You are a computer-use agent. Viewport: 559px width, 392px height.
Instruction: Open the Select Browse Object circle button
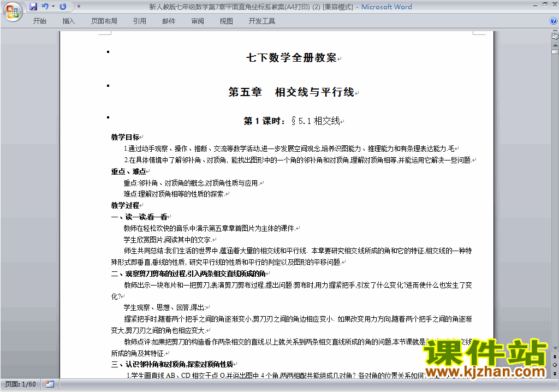click(555, 365)
